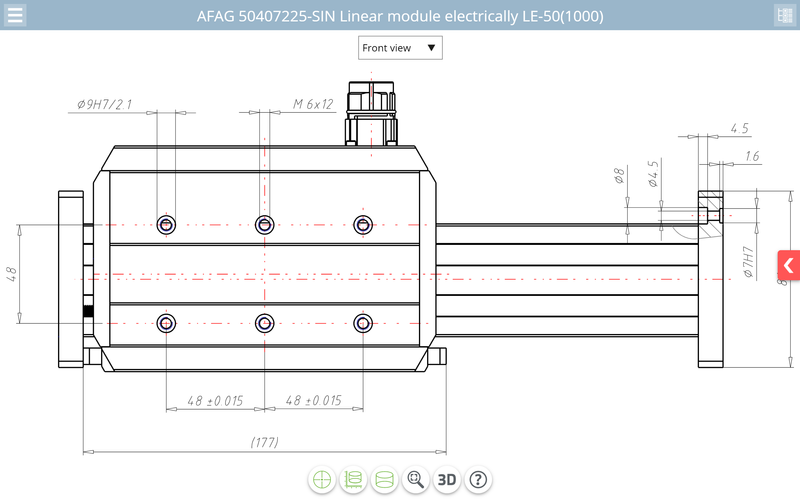The width and height of the screenshot is (800, 500).
Task: Open the parts table icon top right
Action: point(785,15)
